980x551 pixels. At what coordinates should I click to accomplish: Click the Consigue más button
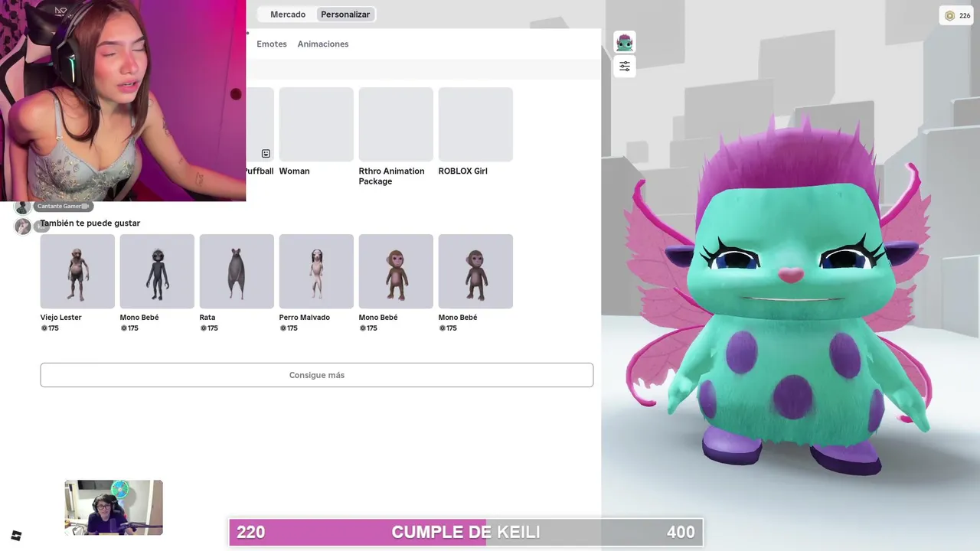click(317, 375)
